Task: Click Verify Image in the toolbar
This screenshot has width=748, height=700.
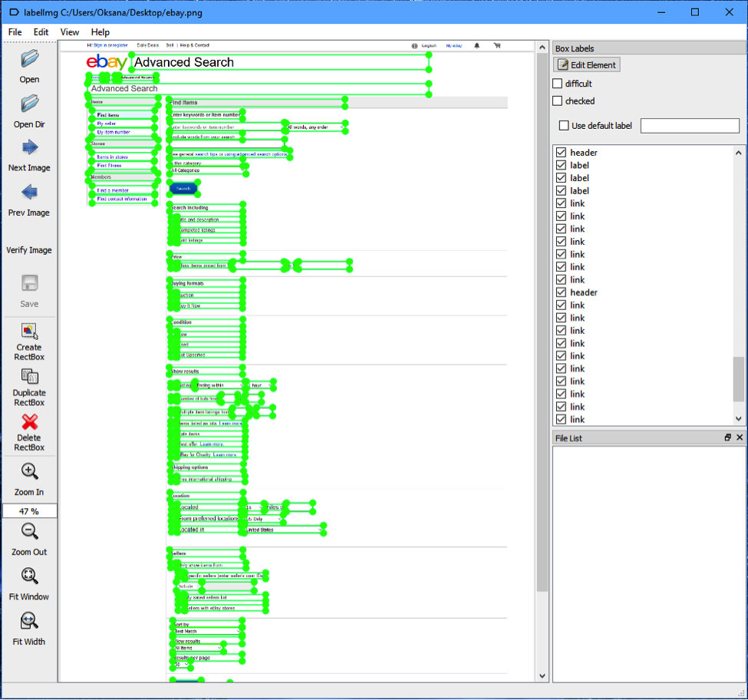Action: (29, 250)
